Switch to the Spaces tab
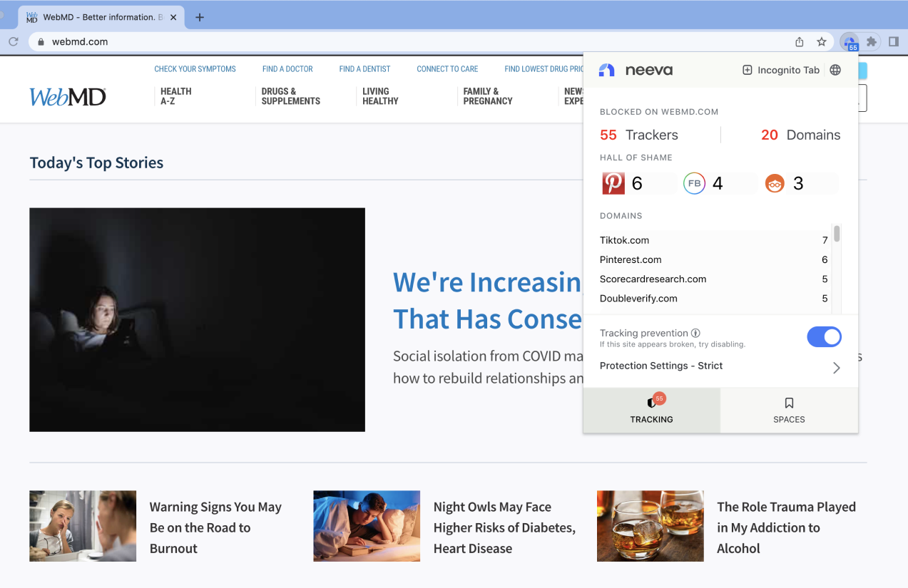The width and height of the screenshot is (908, 588). (789, 411)
